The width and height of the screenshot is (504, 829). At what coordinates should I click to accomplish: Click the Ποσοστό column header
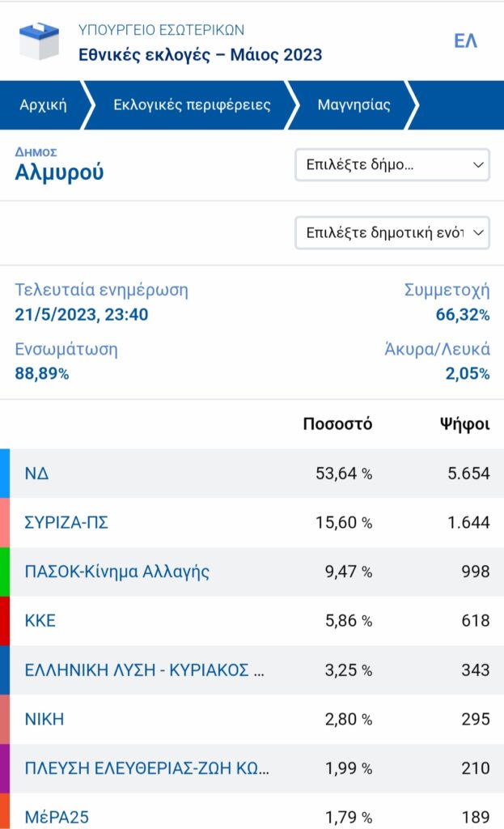point(337,424)
